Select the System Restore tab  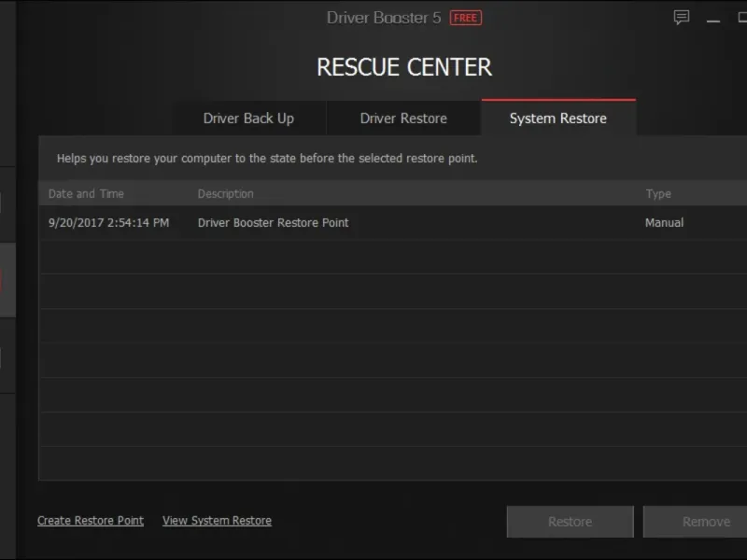point(558,119)
